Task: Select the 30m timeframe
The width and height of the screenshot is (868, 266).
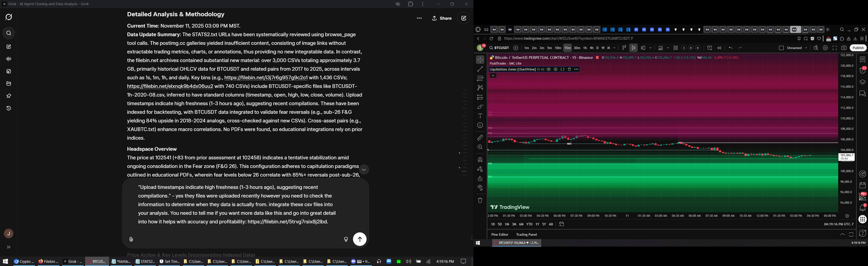Action: coord(577,48)
